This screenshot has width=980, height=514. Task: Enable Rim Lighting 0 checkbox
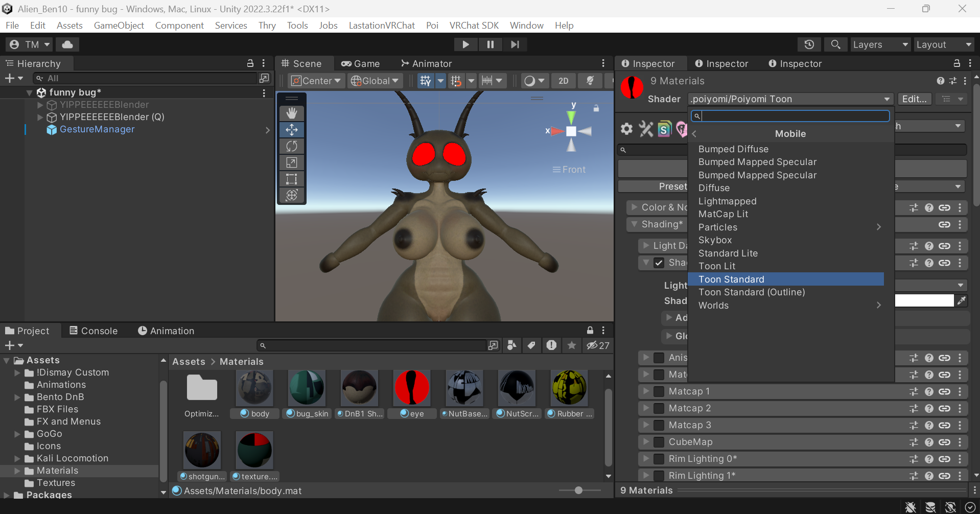tap(659, 459)
